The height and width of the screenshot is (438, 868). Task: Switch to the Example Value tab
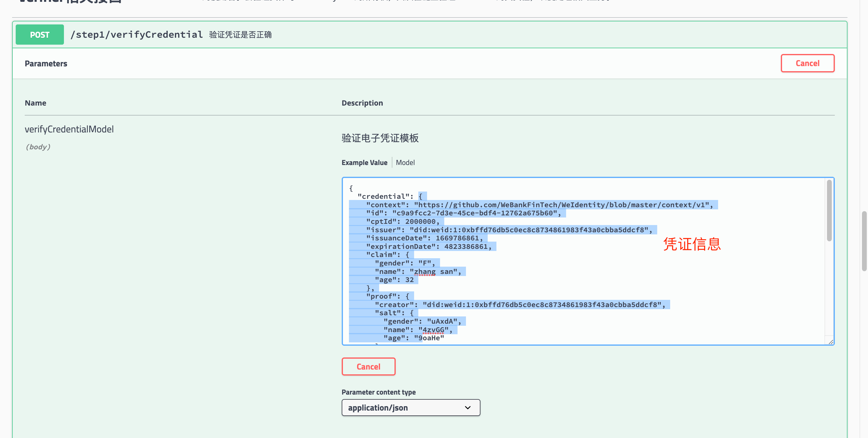tap(364, 162)
